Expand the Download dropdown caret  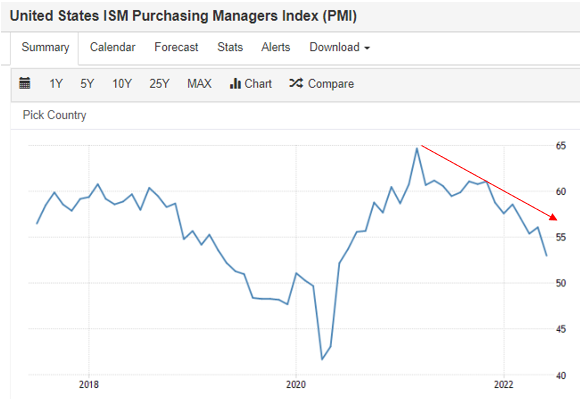pos(367,48)
